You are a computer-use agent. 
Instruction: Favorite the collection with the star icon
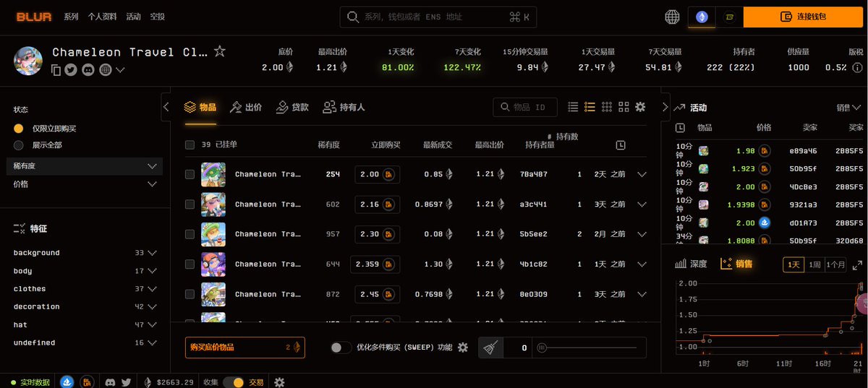tap(220, 51)
